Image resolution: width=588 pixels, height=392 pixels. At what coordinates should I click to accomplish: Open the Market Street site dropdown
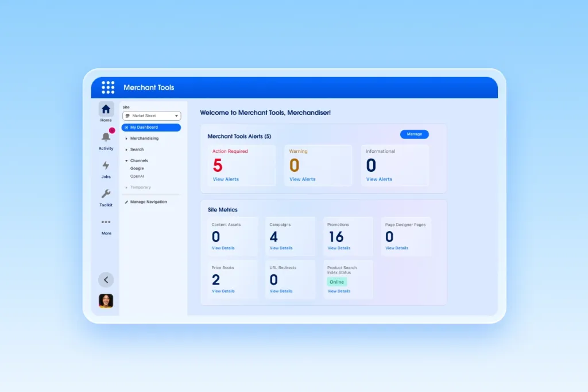[x=152, y=116]
